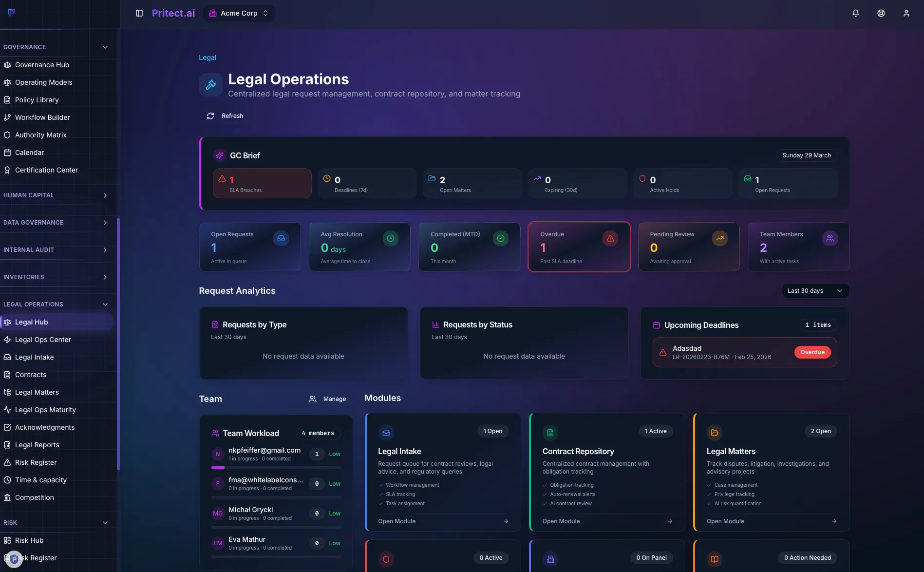Viewport: 924px width, 572px height.
Task: Open notifications bell icon
Action: pos(856,13)
